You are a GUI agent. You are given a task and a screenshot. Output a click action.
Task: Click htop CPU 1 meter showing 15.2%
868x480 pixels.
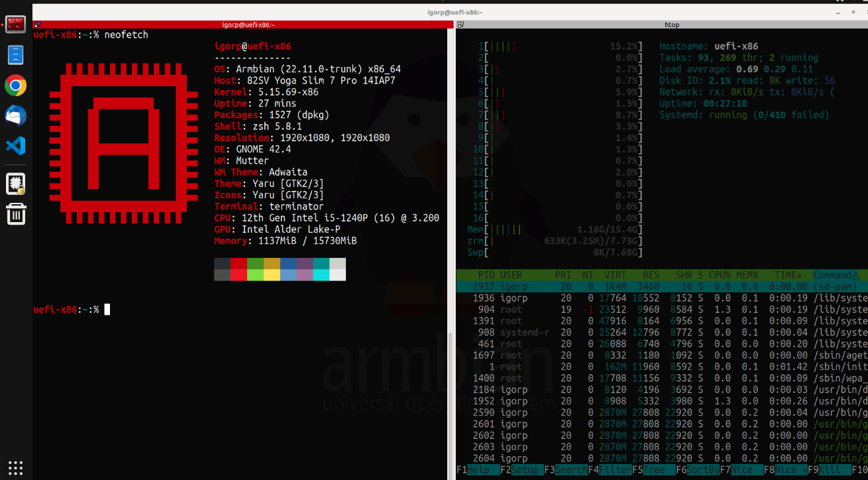tap(561, 46)
